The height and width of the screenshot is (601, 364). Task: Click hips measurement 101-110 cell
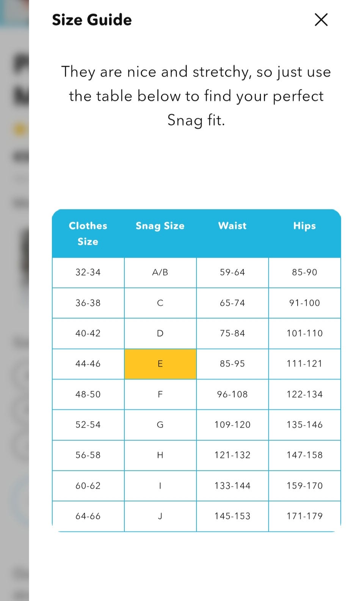pos(304,333)
